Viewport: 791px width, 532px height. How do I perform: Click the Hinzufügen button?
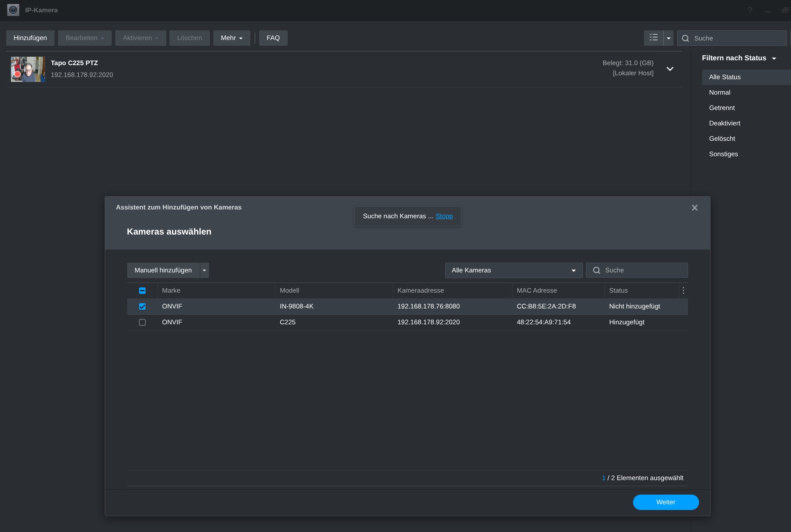[30, 38]
